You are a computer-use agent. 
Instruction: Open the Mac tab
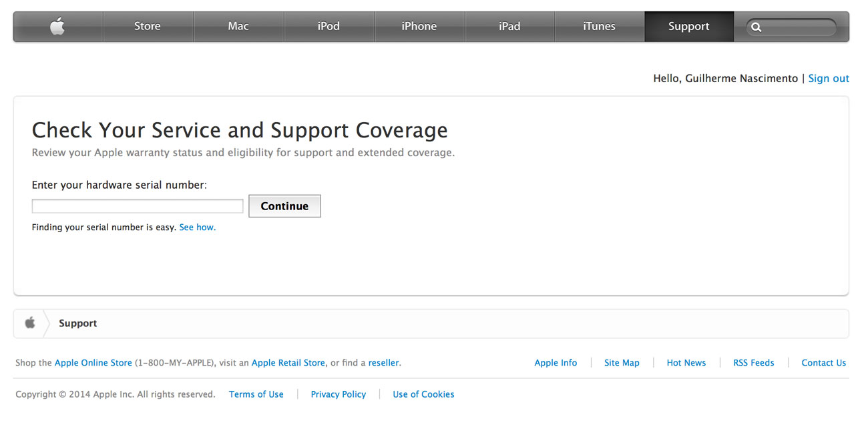tap(238, 27)
